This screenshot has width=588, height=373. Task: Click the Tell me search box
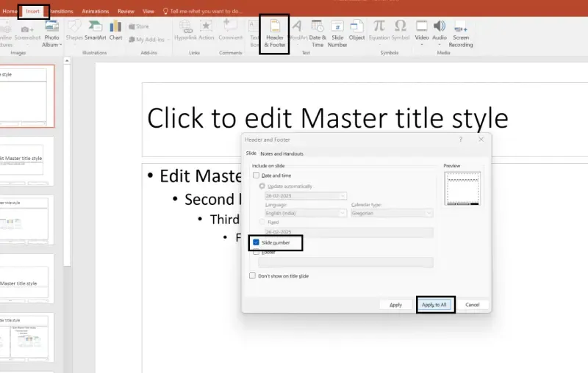[203, 11]
